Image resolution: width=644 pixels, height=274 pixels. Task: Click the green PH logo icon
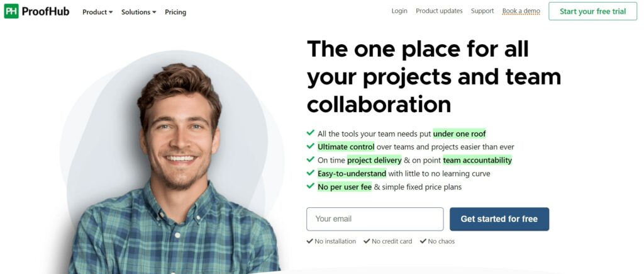(x=11, y=11)
